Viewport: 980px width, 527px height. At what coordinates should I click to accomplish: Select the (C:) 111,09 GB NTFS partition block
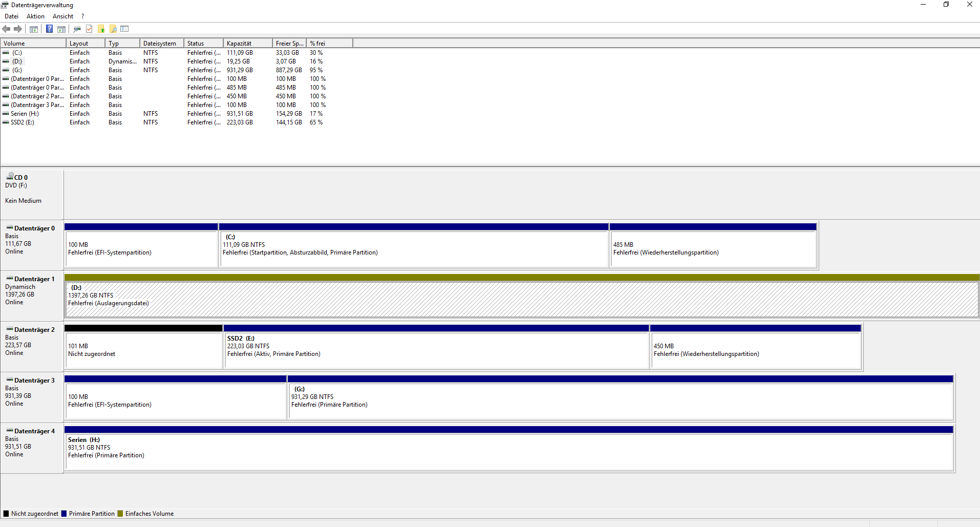414,245
